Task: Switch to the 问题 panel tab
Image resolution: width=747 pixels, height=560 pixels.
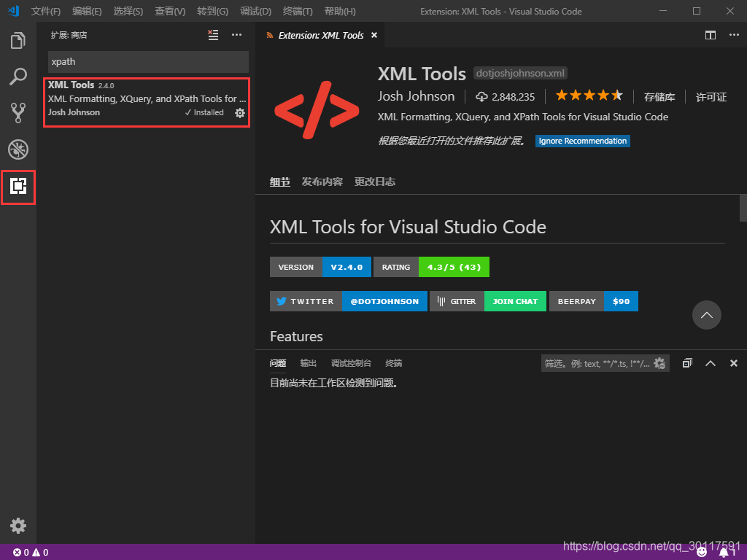Action: (x=278, y=363)
